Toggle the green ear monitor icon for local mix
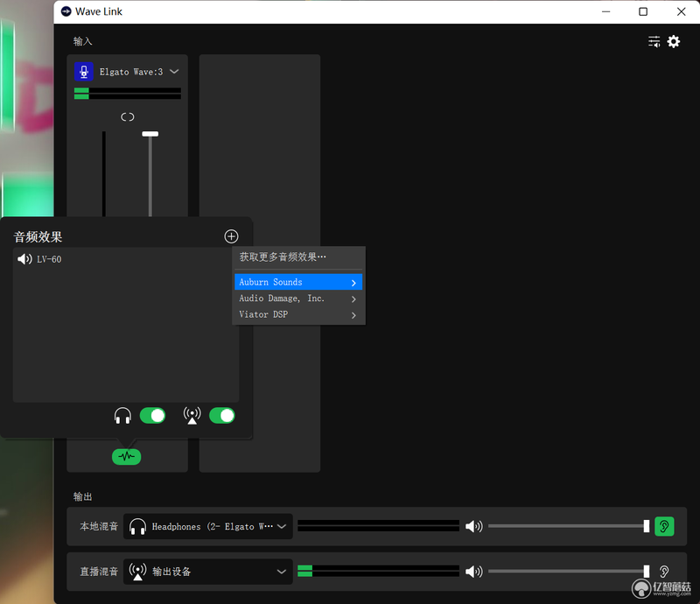700x604 pixels. (664, 526)
